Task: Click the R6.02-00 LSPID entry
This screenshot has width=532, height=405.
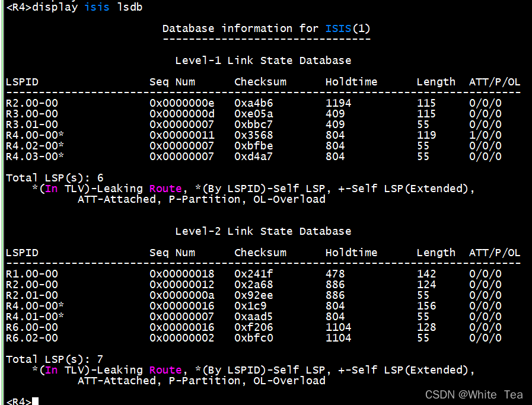Action: (x=32, y=338)
